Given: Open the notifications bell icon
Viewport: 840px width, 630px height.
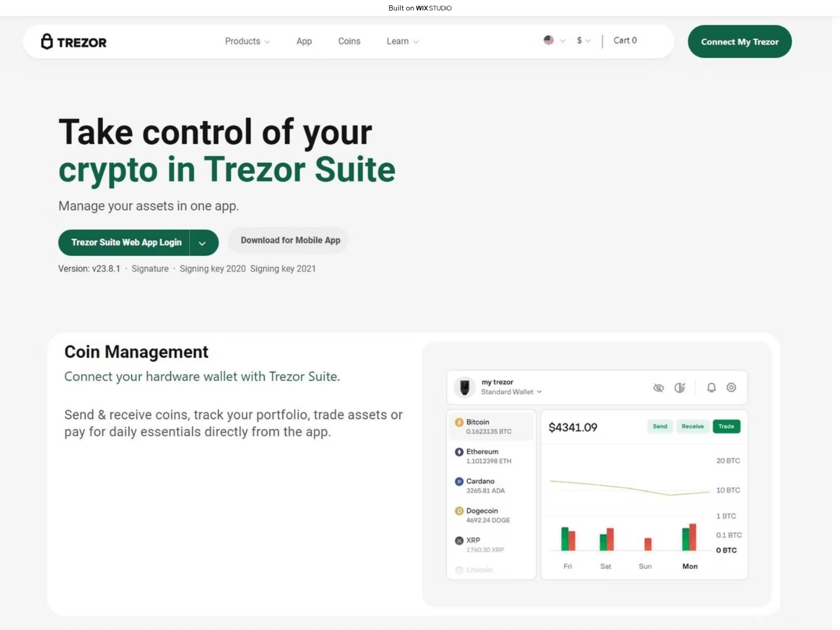Looking at the screenshot, I should (711, 387).
